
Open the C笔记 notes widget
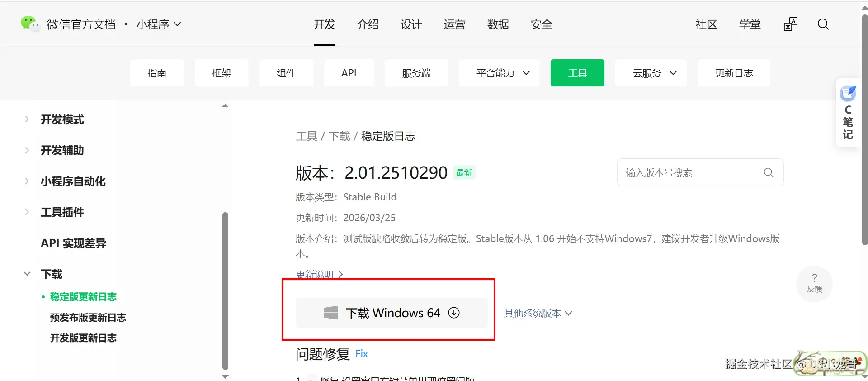pos(848,113)
